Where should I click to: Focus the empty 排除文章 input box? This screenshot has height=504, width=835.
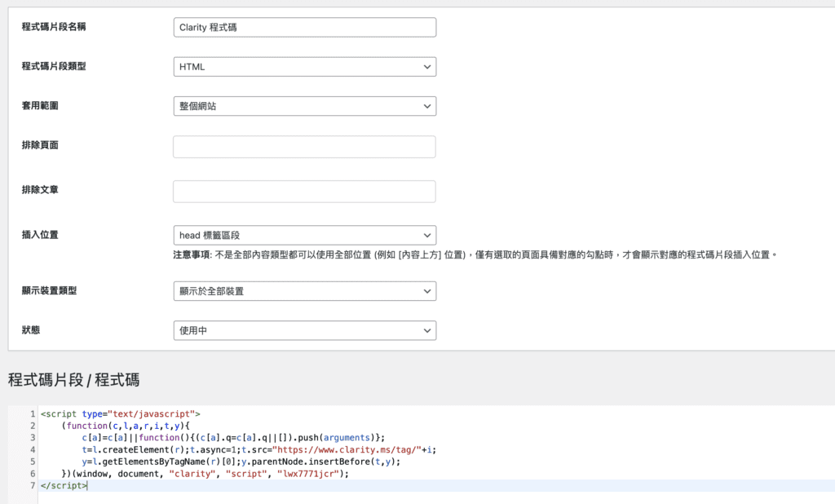pyautogui.click(x=304, y=191)
